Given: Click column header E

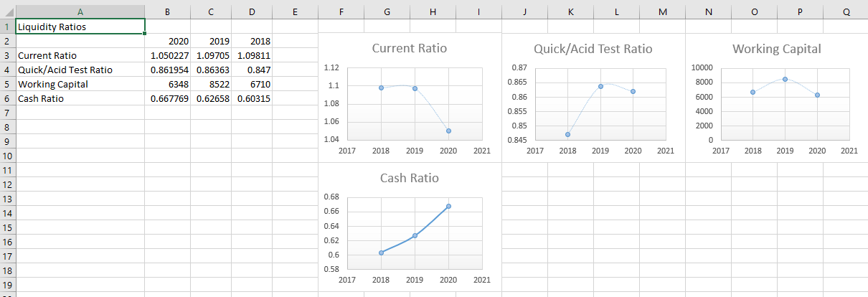Looking at the screenshot, I should (295, 11).
